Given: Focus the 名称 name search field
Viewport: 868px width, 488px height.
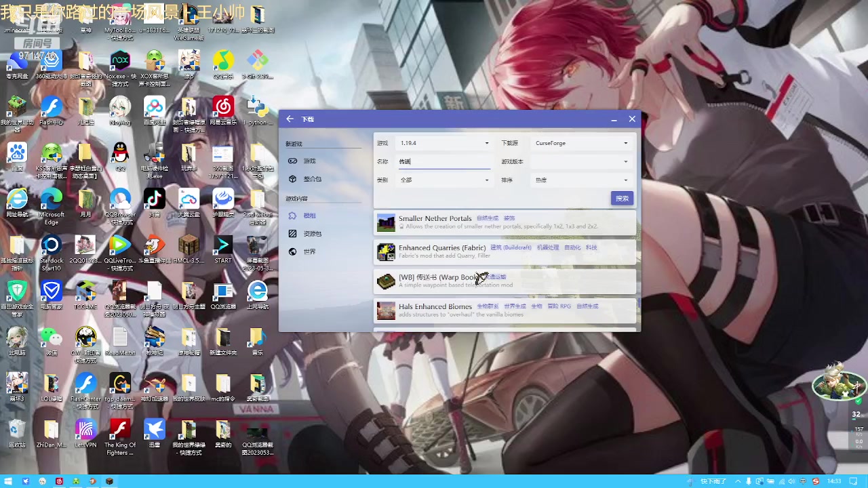Looking at the screenshot, I should 444,161.
